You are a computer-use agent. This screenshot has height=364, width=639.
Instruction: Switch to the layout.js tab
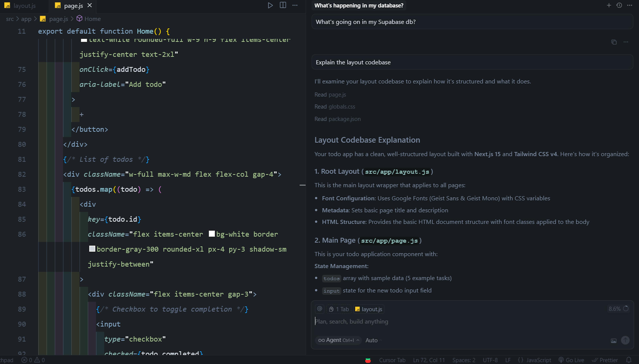pos(24,6)
